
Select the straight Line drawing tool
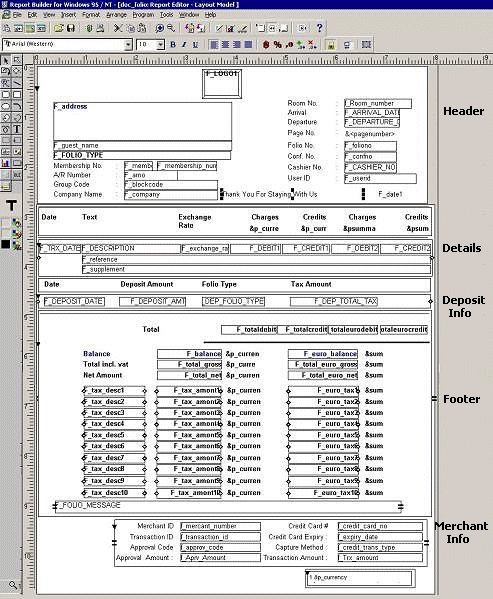(x=17, y=83)
